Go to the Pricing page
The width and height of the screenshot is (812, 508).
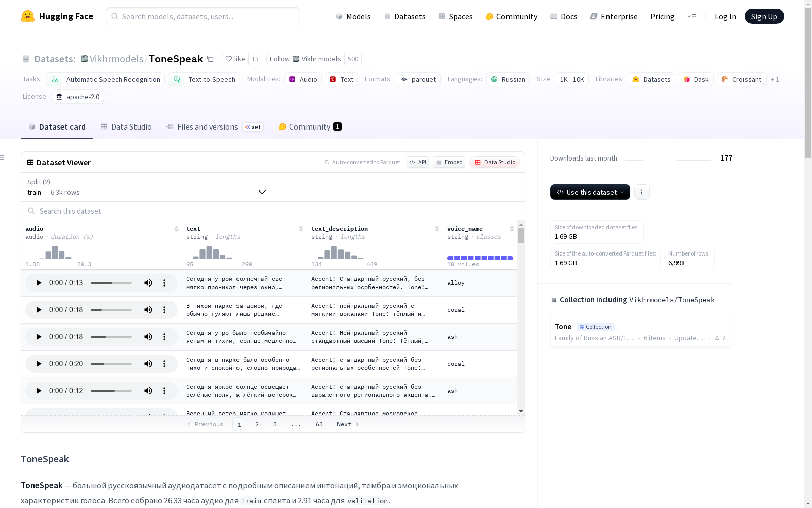point(662,16)
